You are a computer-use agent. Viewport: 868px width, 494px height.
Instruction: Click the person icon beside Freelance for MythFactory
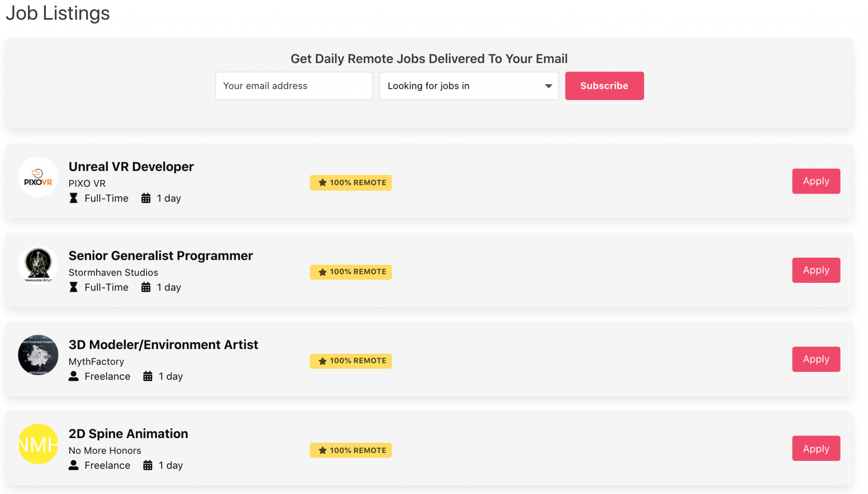pos(74,376)
